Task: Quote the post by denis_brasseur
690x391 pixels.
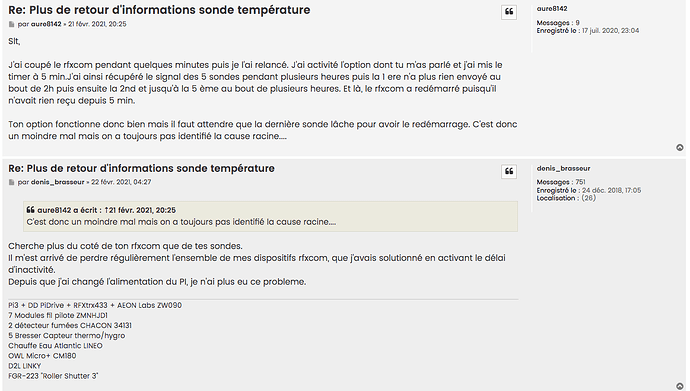Action: point(509,172)
